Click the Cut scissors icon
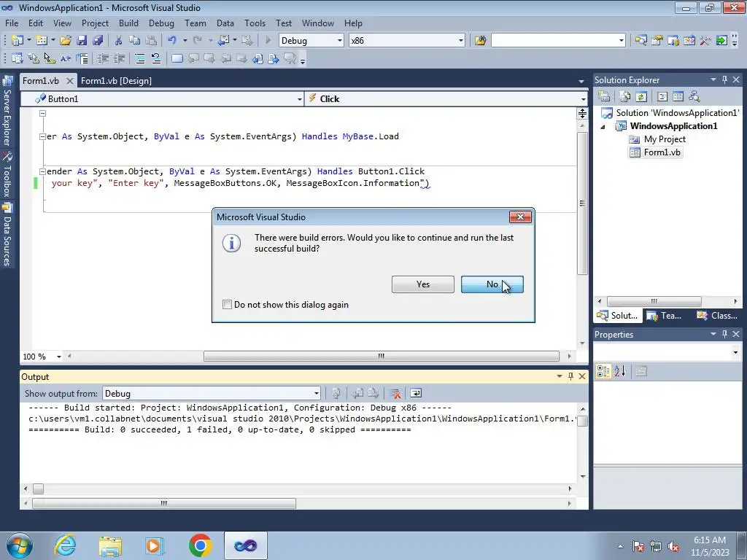 (119, 41)
